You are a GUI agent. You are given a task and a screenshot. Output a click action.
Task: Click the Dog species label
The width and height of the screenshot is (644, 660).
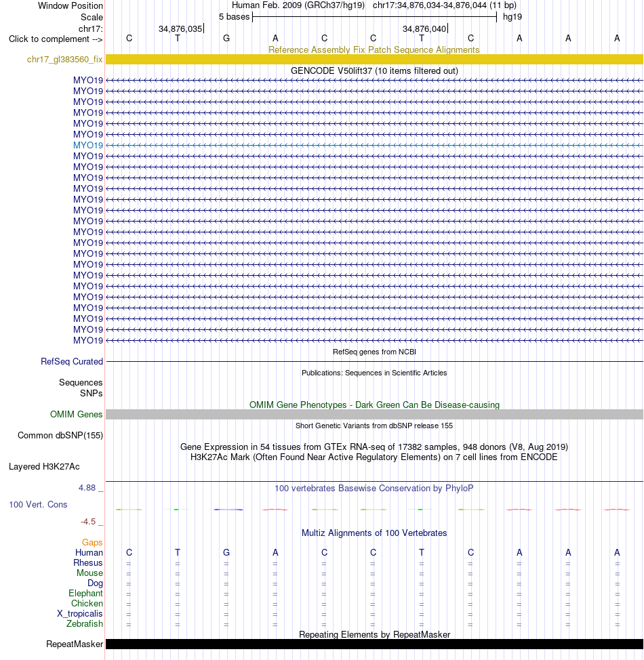95,583
